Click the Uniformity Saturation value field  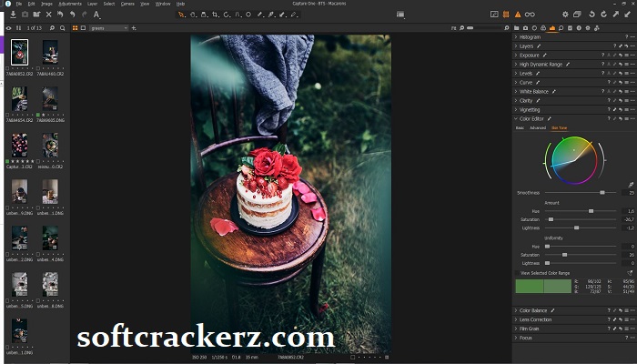coord(629,255)
